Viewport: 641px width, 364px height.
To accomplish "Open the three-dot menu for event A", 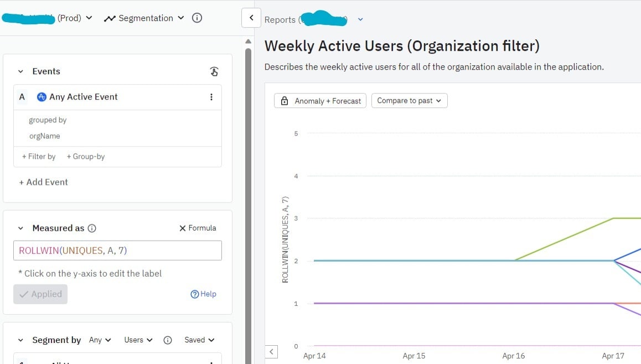I will (x=211, y=97).
